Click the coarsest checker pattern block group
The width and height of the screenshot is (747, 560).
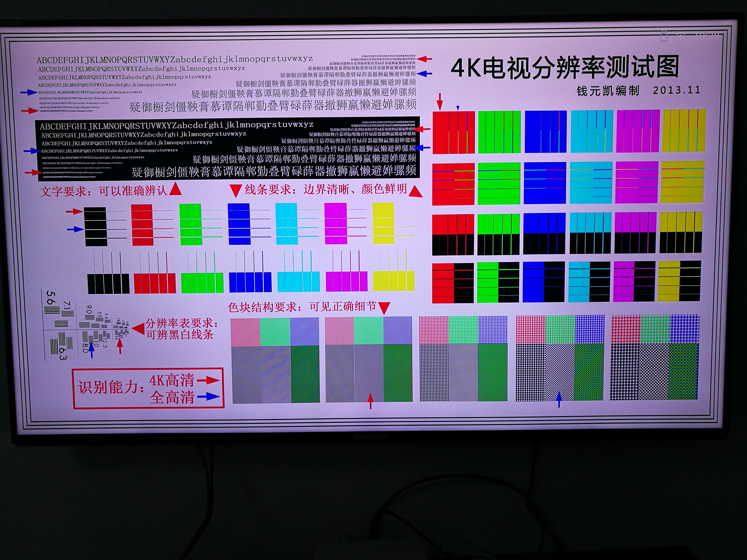coord(654,357)
